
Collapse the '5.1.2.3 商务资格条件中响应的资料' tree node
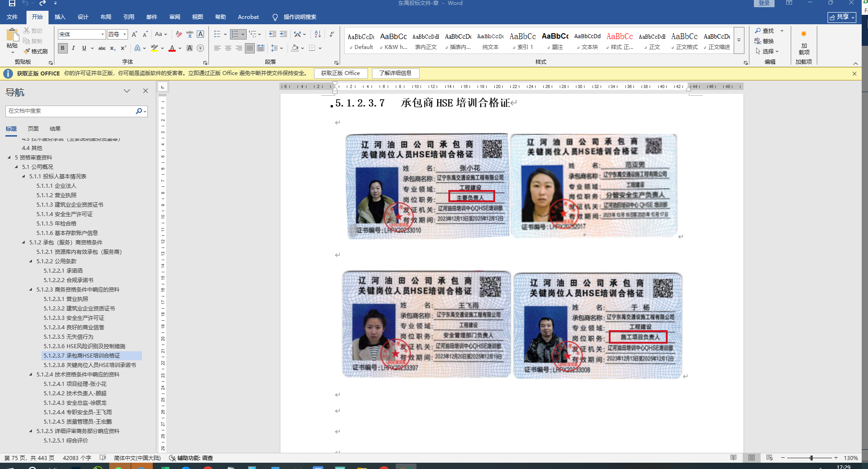click(x=31, y=290)
